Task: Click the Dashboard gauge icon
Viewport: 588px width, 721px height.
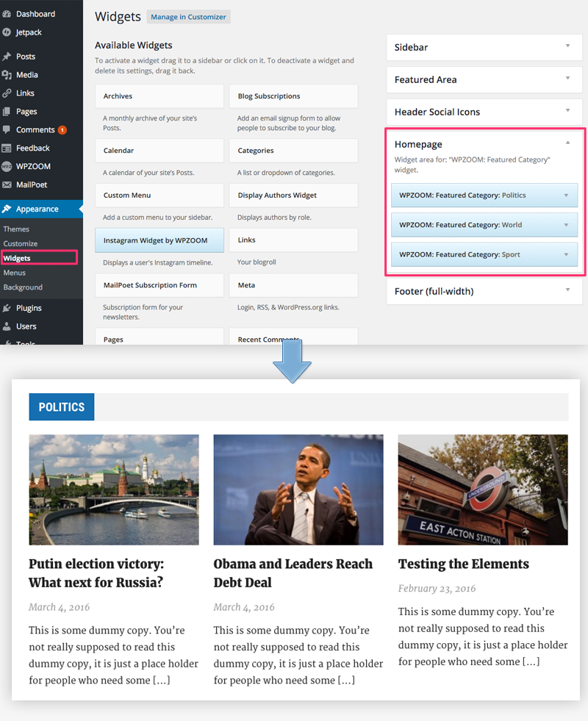Action: 7,14
